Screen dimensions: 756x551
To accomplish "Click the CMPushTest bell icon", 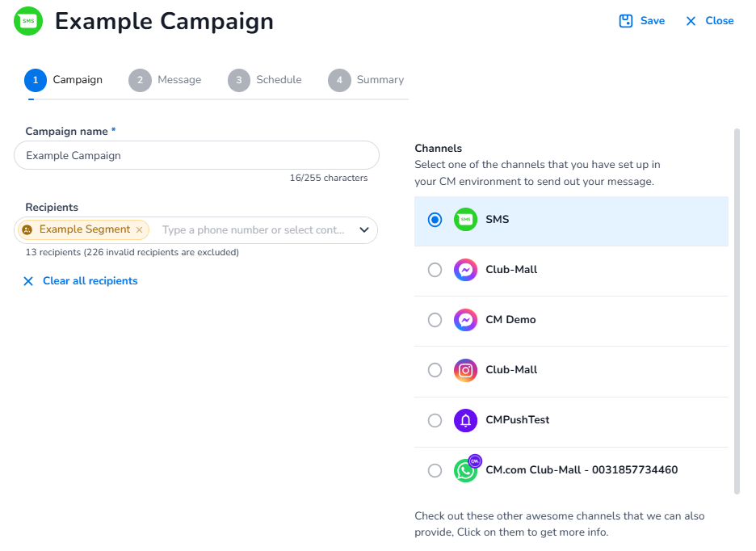I will tap(465, 420).
